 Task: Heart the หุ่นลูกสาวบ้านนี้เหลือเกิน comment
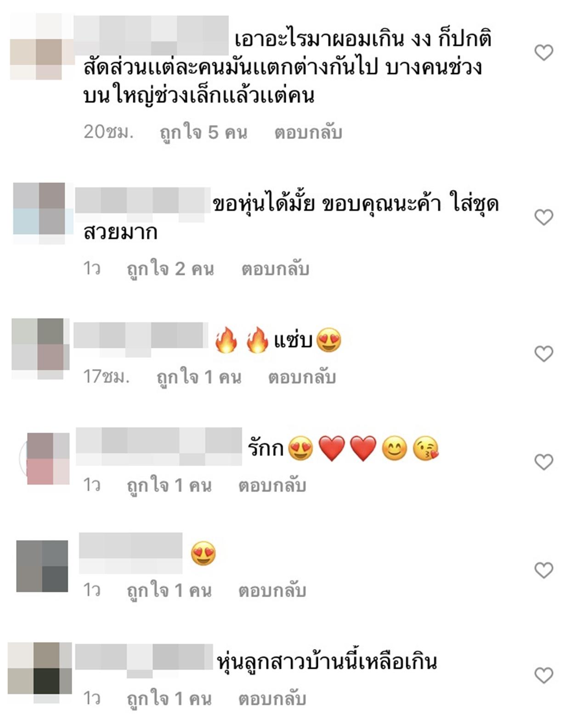click(x=544, y=676)
